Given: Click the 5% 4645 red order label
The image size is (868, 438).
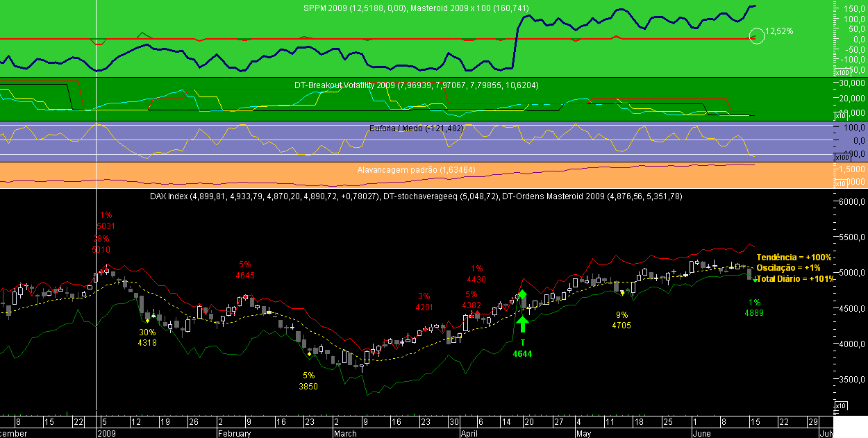Looking at the screenshot, I should [245, 270].
